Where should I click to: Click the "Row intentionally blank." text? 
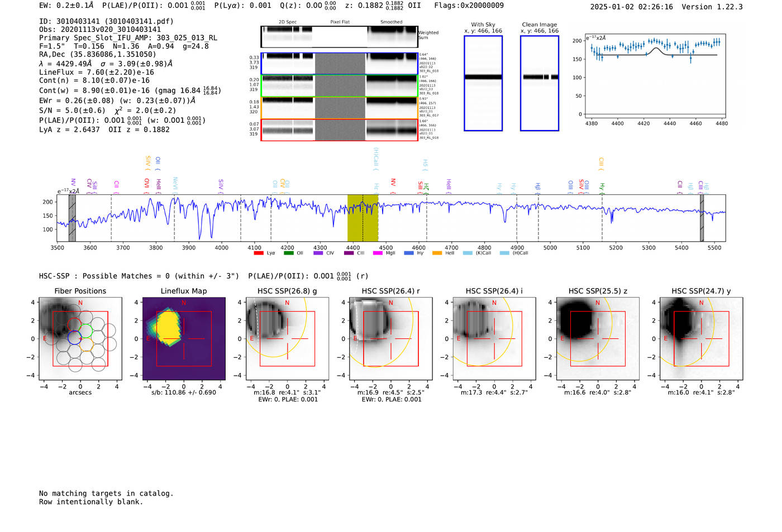tap(91, 502)
